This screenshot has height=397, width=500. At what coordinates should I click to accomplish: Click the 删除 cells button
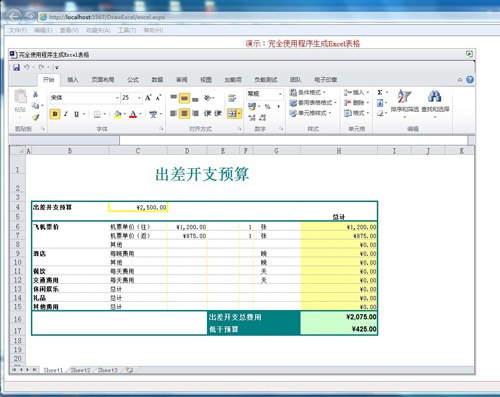tap(357, 103)
